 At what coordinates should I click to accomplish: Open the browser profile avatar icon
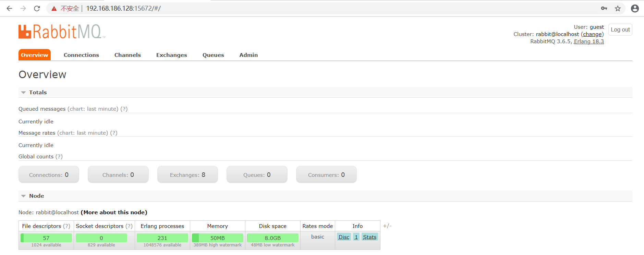635,8
